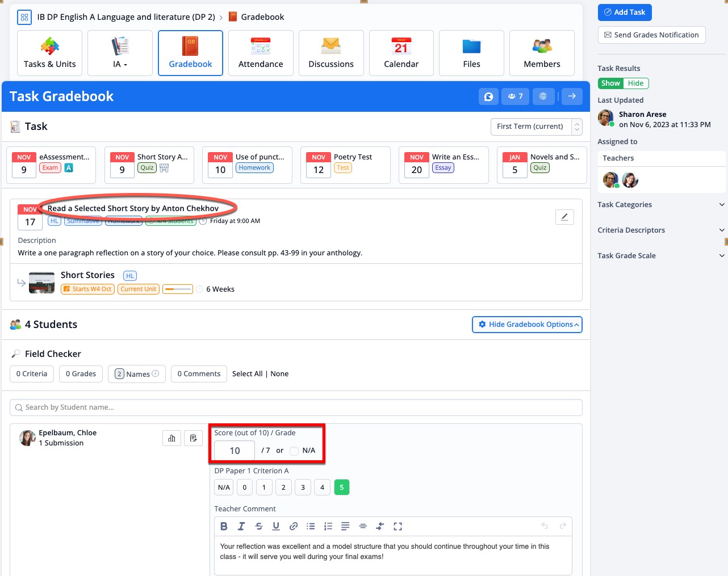Viewport: 728px width, 576px height.
Task: Click the Search by Student name field
Action: 295,407
